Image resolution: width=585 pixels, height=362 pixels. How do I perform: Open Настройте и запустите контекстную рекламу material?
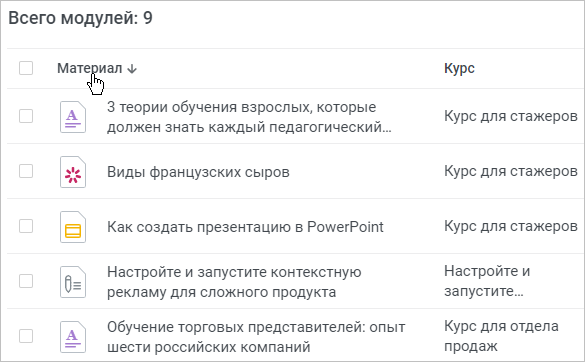234,282
